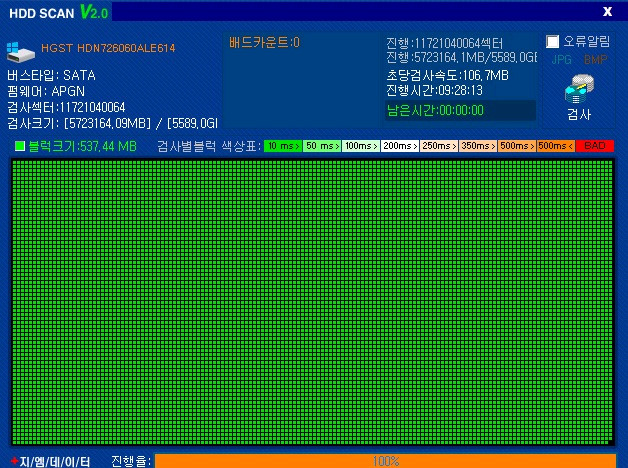Click the 350ms color legend swatch
The height and width of the screenshot is (468, 628).
478,146
